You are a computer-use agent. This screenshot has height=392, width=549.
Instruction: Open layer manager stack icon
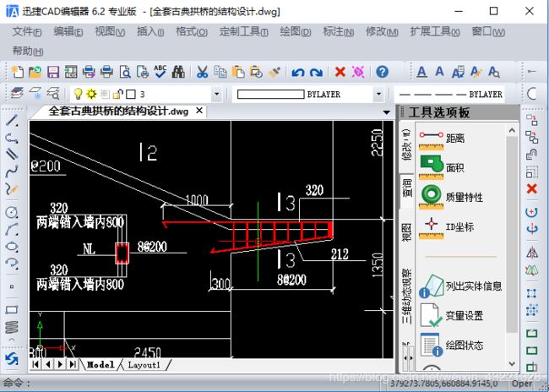point(17,94)
